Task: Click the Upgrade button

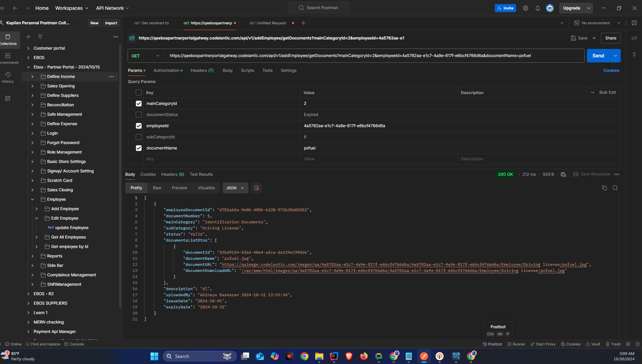Action: (x=572, y=8)
